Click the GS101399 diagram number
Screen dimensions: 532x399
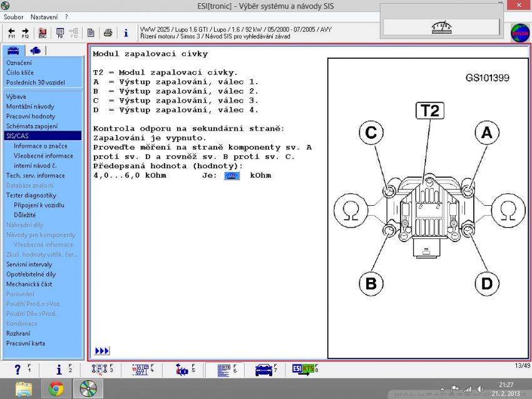(x=487, y=78)
